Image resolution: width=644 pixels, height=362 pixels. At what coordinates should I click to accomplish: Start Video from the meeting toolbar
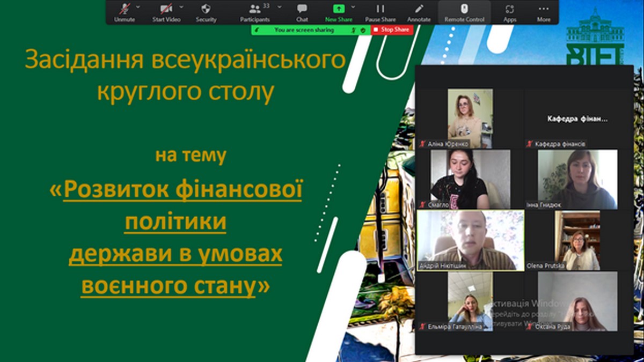(165, 12)
